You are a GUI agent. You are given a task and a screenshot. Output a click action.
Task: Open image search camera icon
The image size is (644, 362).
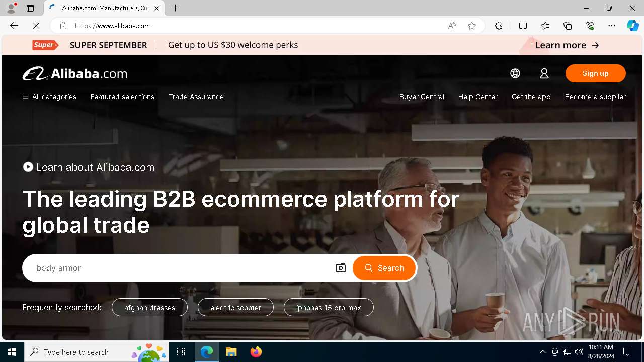pos(341,268)
